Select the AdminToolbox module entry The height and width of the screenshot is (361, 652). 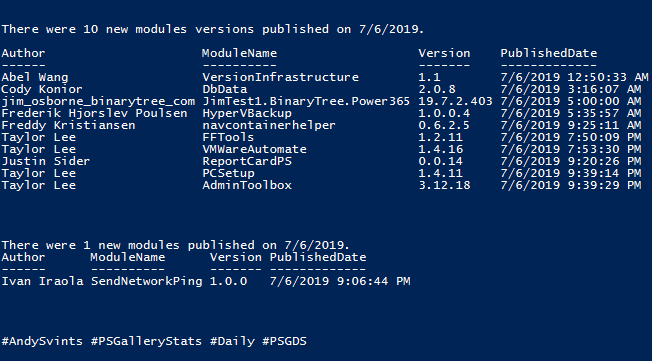point(247,185)
